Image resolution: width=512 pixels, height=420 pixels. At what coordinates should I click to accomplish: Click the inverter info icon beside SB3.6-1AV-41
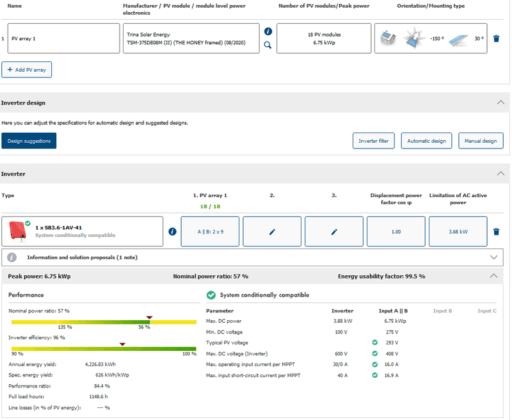coord(172,232)
